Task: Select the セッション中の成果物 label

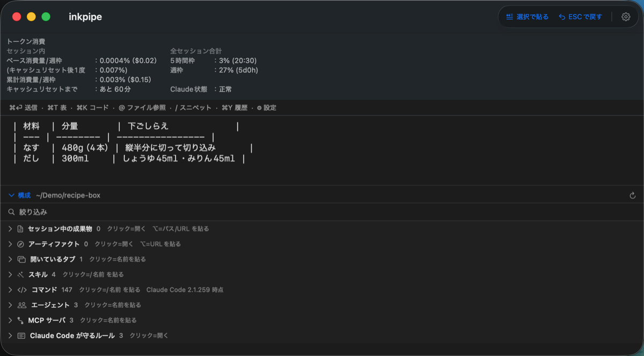Action: pyautogui.click(x=60, y=229)
